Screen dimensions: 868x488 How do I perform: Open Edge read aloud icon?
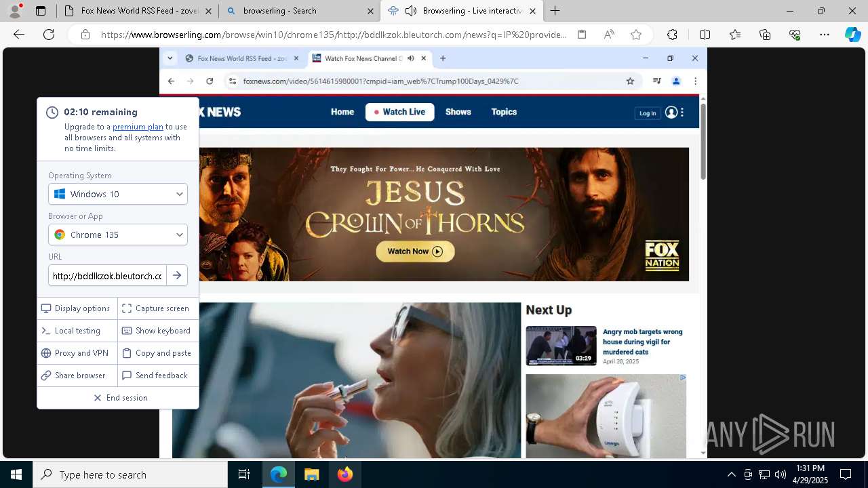pyautogui.click(x=609, y=35)
